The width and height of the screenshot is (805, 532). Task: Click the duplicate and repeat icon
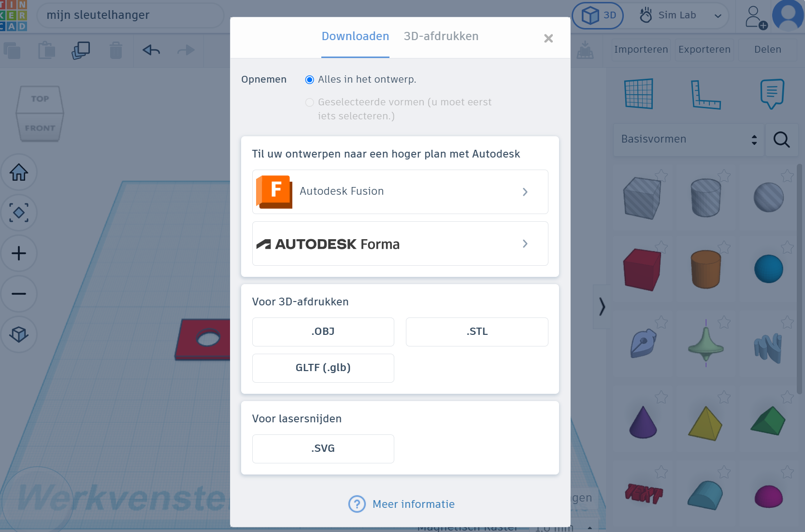[x=81, y=50]
